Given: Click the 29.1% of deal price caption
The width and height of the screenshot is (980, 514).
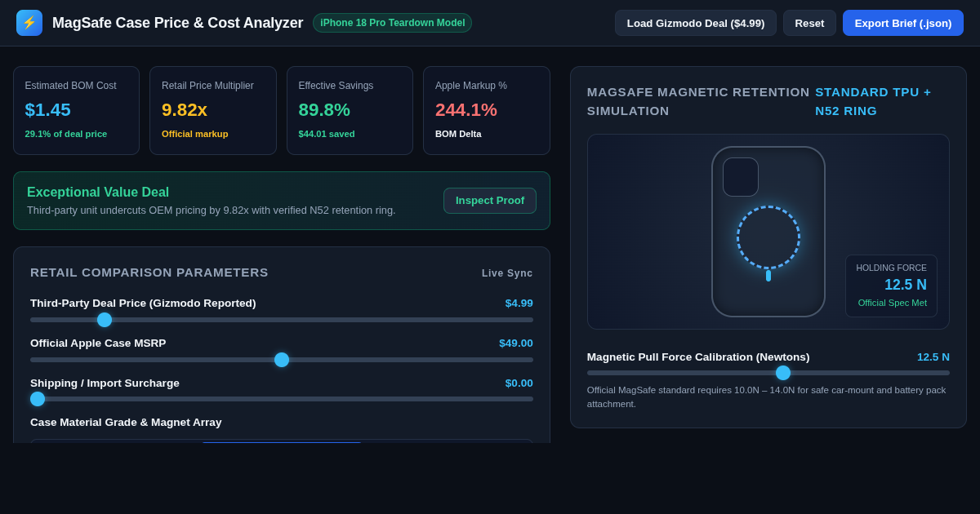Looking at the screenshot, I should coord(66,134).
